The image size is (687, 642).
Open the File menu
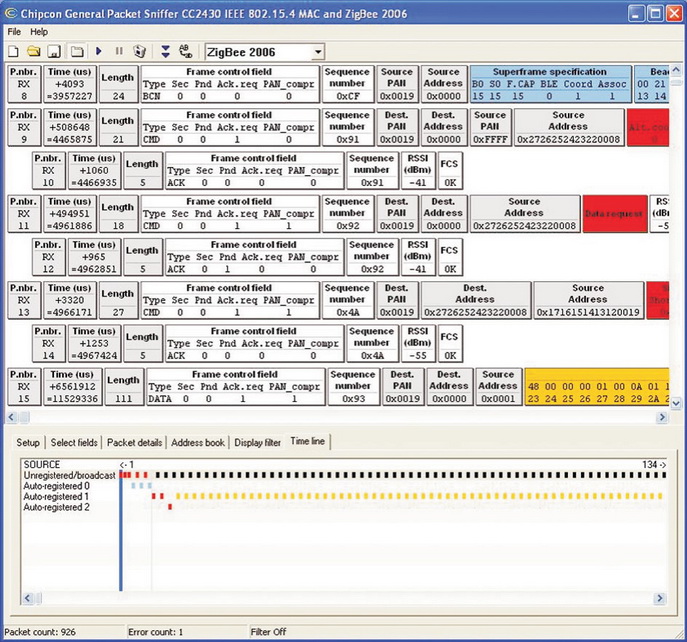pyautogui.click(x=14, y=32)
